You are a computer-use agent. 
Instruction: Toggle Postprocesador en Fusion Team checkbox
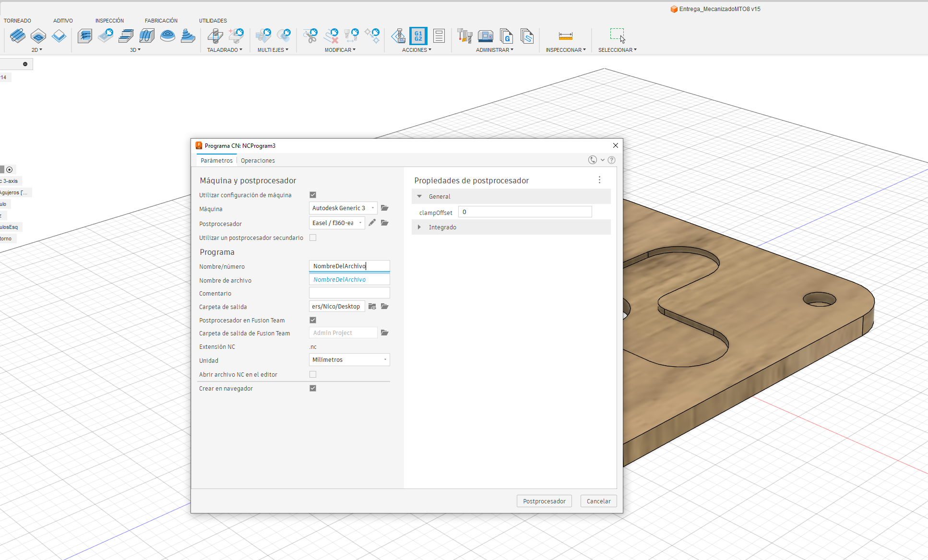tap(313, 320)
